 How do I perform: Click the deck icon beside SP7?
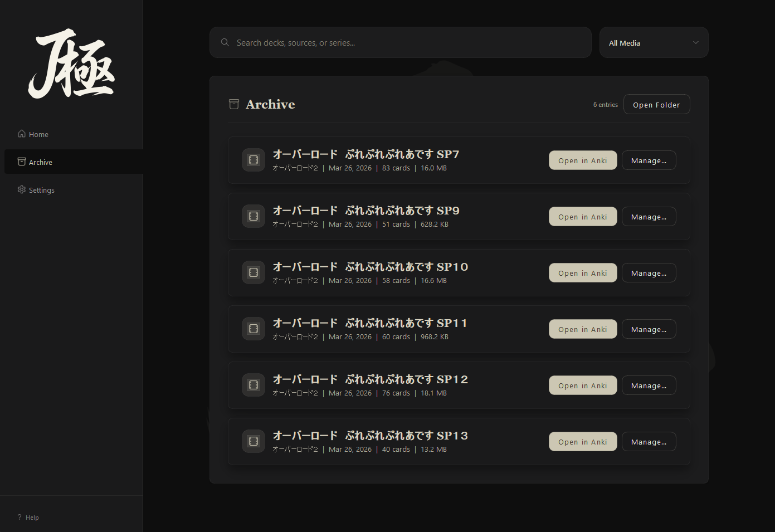click(x=254, y=160)
